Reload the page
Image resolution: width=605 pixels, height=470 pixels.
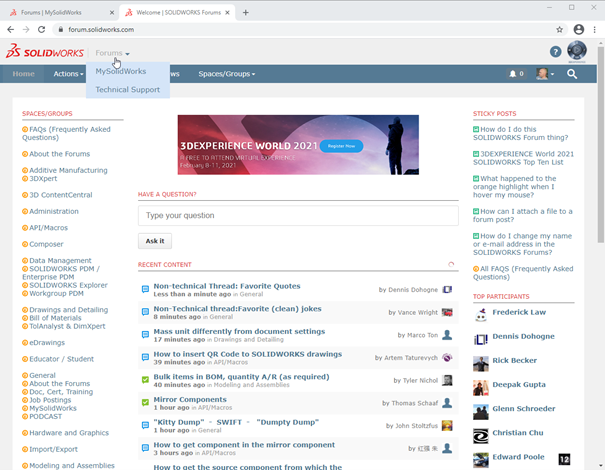click(x=42, y=29)
